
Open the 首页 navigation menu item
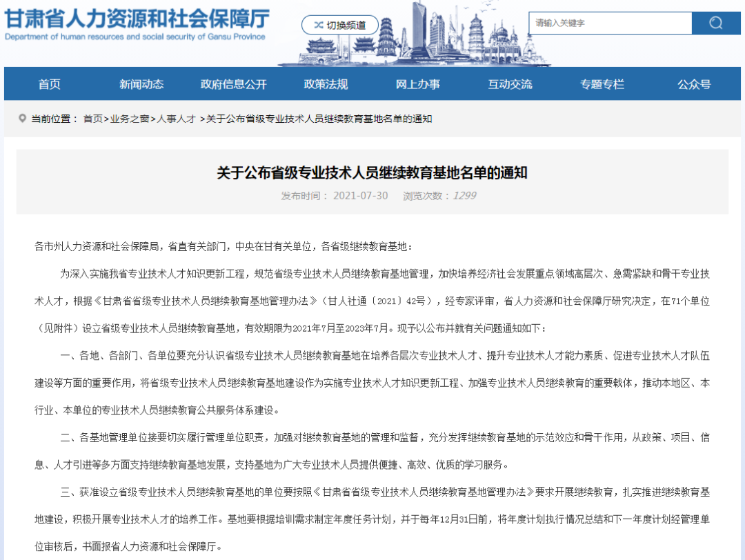pyautogui.click(x=49, y=84)
